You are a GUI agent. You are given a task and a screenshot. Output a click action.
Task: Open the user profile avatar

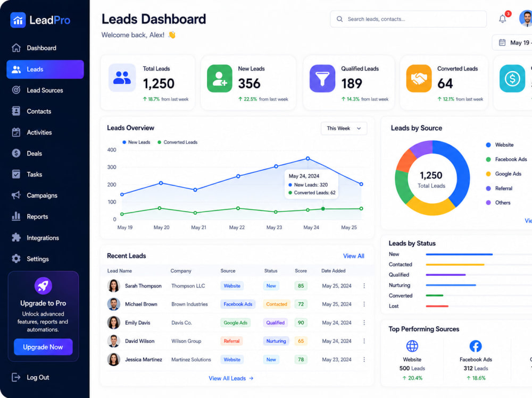(x=526, y=18)
